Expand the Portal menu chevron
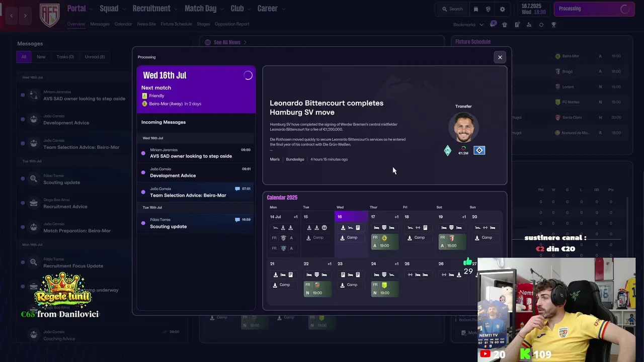Screen dimensions: 644x362 point(91,9)
